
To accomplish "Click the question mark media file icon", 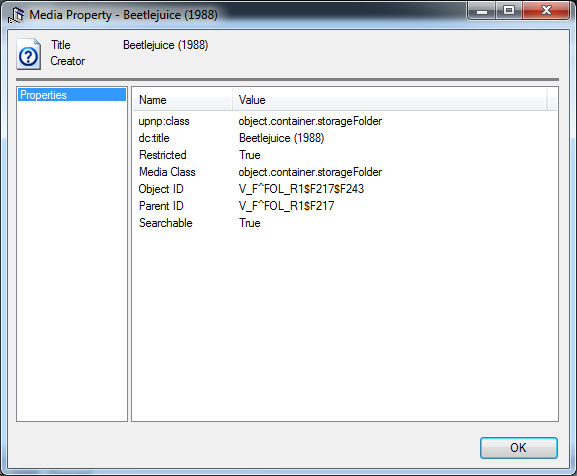I will point(29,54).
